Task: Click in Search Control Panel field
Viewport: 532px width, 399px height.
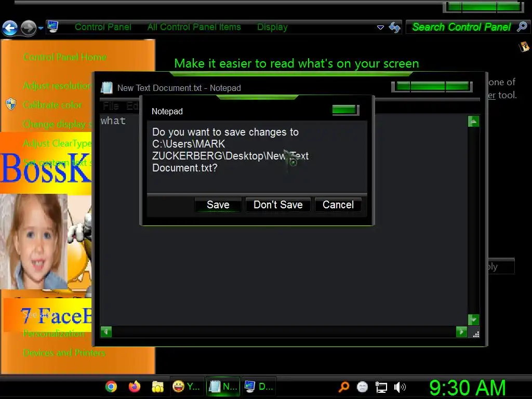Action: click(x=461, y=27)
